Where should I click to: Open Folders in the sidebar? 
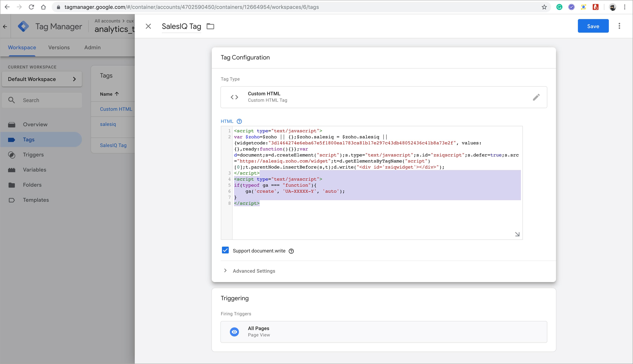pos(41,185)
